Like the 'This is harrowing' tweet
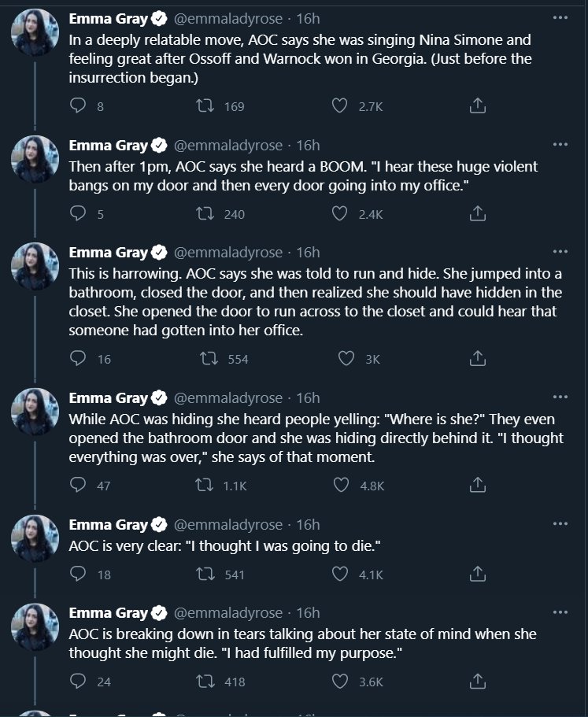The image size is (588, 717). (346, 358)
